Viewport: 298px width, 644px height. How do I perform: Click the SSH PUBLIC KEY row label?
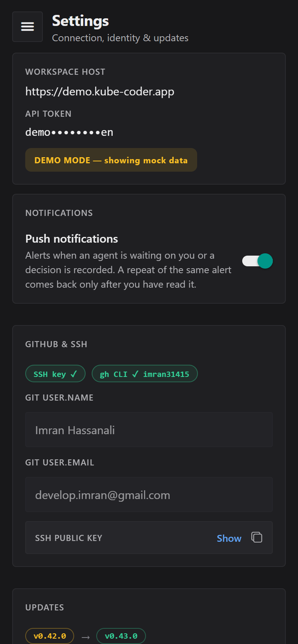[69, 538]
